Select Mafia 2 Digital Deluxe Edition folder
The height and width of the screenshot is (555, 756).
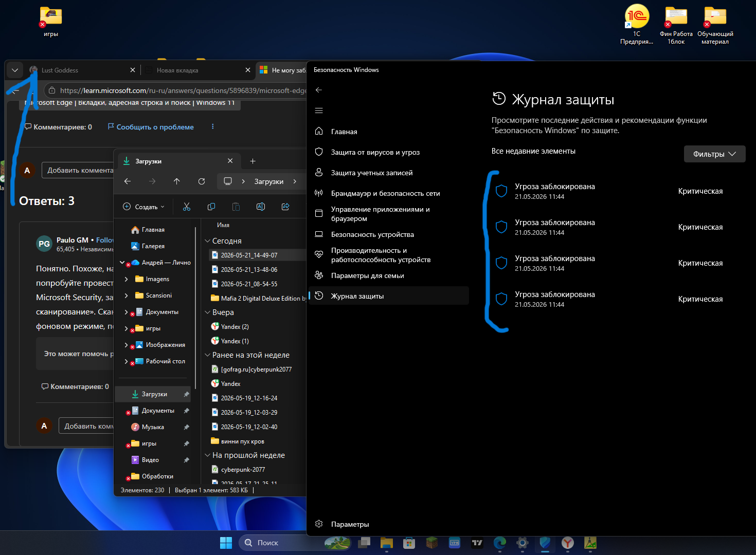[258, 298]
